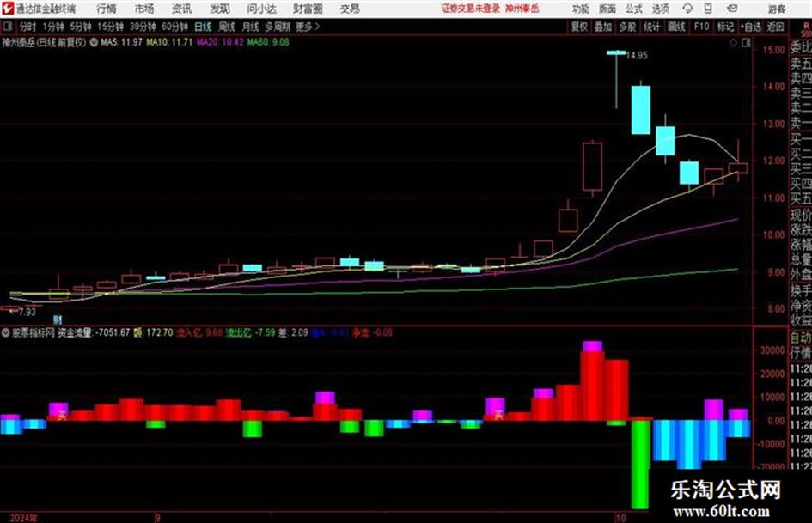
Task: Open the 市场 menu
Action: [144, 9]
